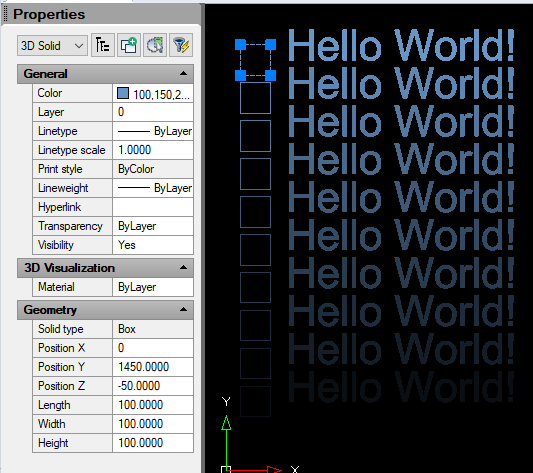This screenshot has height=473, width=533.
Task: Select the Height value field
Action: coord(153,443)
